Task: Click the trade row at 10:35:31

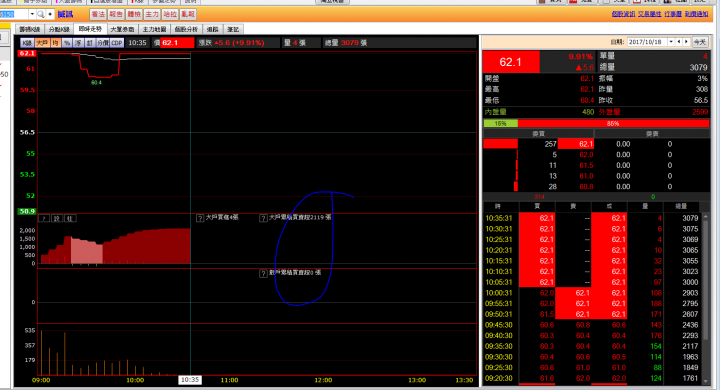Action: [x=591, y=218]
